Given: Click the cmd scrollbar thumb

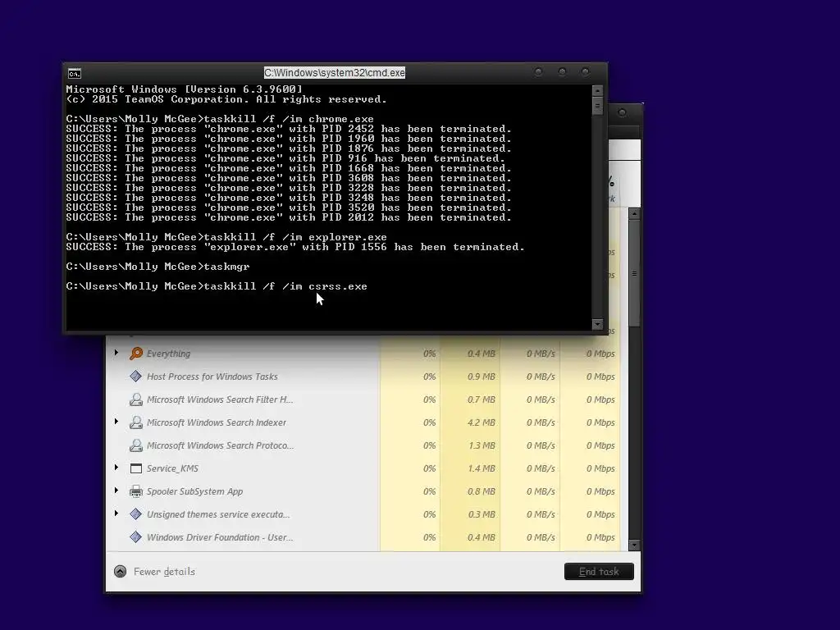Looking at the screenshot, I should click(597, 106).
